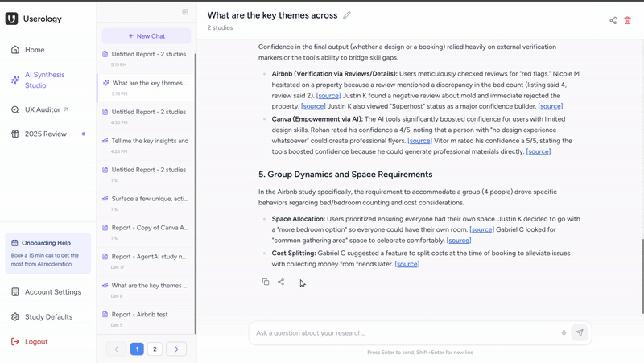Viewport: 644px width, 363px height.
Task: Click the Home house icon
Action: point(15,50)
